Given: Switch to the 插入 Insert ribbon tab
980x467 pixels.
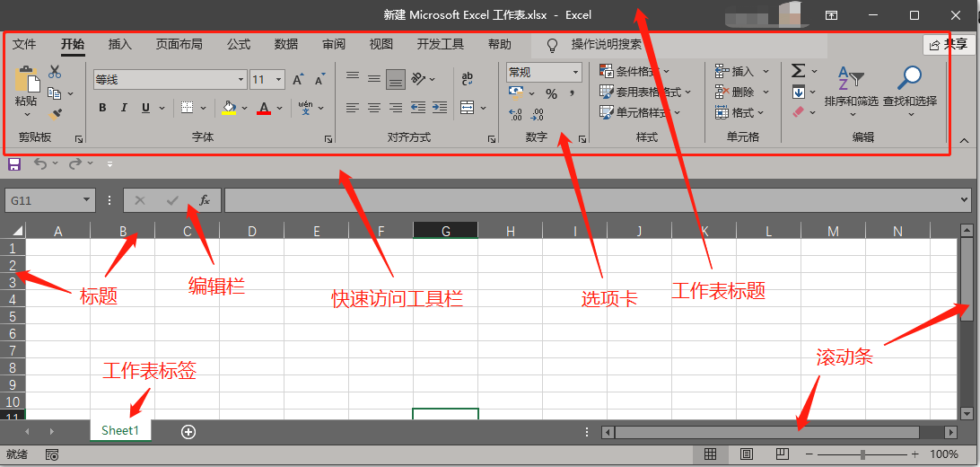Looking at the screenshot, I should tap(120, 44).
